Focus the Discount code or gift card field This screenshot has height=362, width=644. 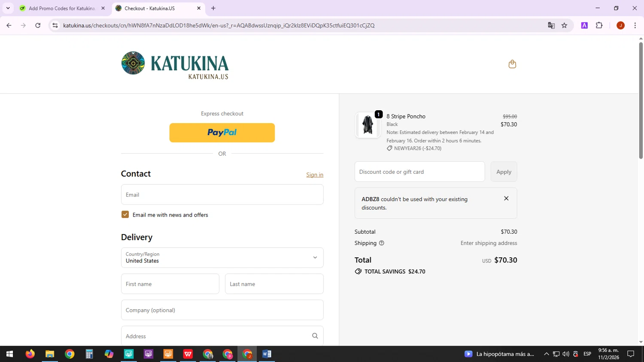click(x=420, y=172)
